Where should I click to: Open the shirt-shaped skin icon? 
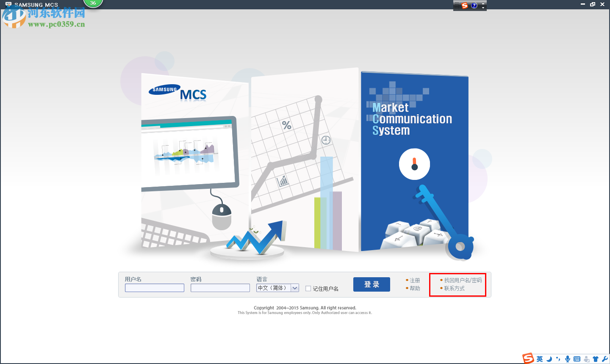pos(596,359)
